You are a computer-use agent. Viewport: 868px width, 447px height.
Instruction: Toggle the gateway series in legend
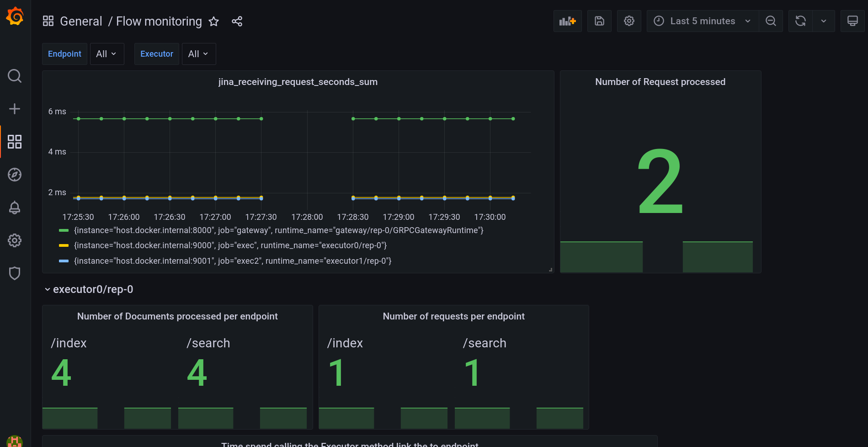pyautogui.click(x=279, y=230)
